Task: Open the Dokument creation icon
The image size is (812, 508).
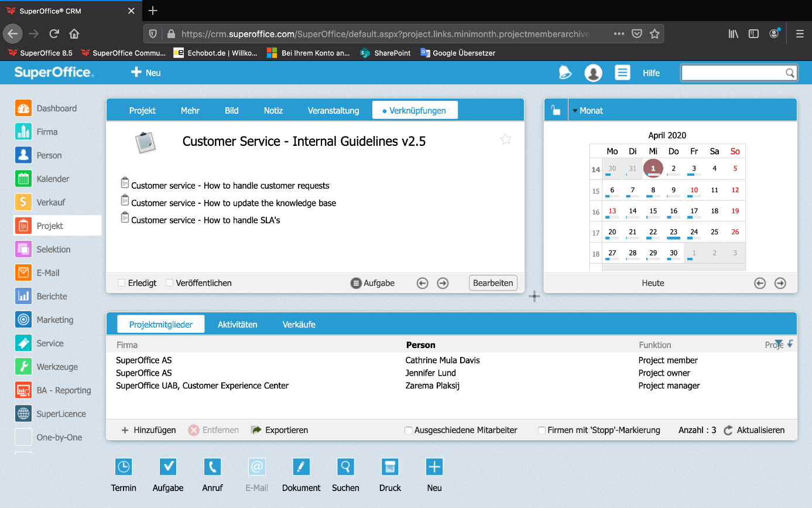Action: [301, 466]
